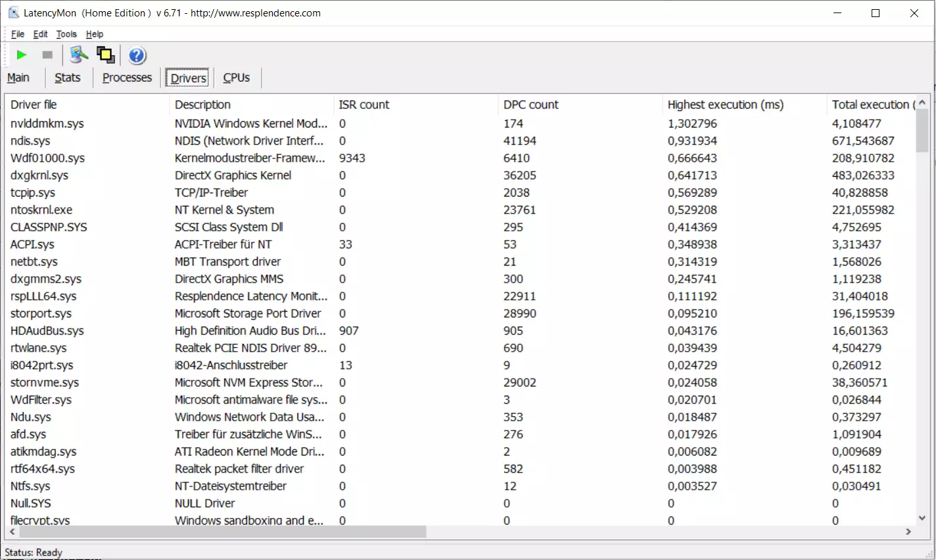The width and height of the screenshot is (936, 560).
Task: Select the stornvme.sys driver row
Action: [460, 383]
